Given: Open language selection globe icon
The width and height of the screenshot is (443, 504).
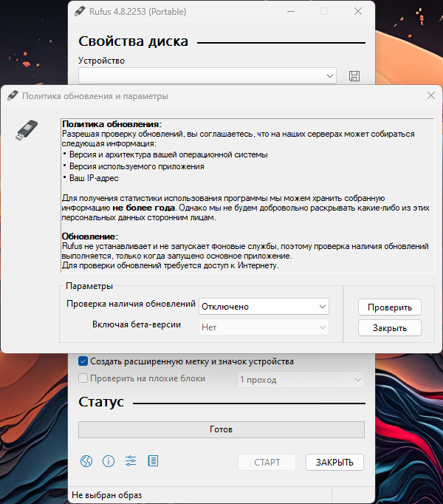Looking at the screenshot, I should pos(86,461).
